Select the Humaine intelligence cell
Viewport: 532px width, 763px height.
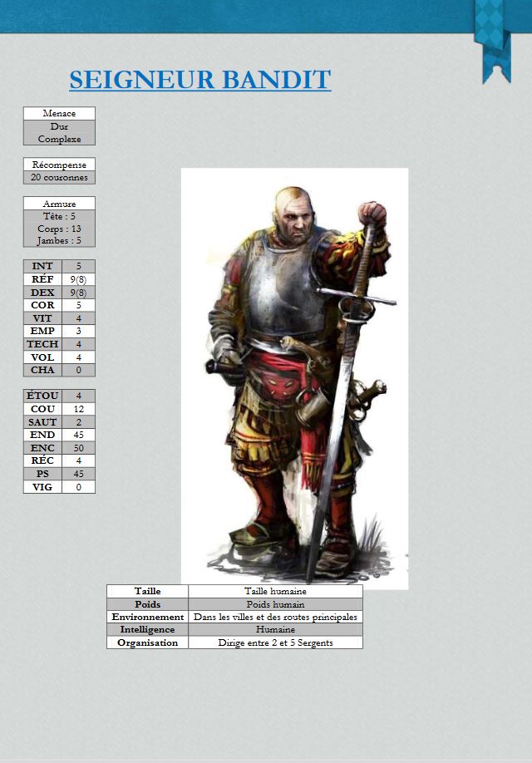click(x=275, y=630)
